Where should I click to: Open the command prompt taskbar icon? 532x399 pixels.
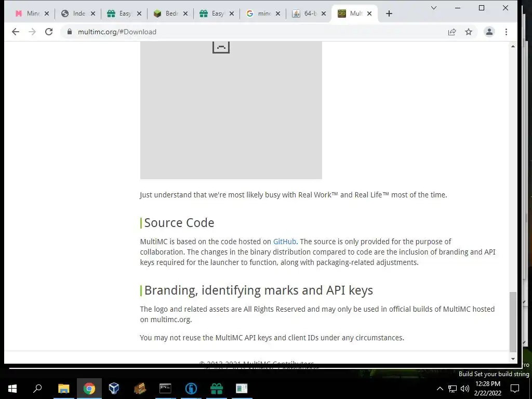pyautogui.click(x=165, y=389)
